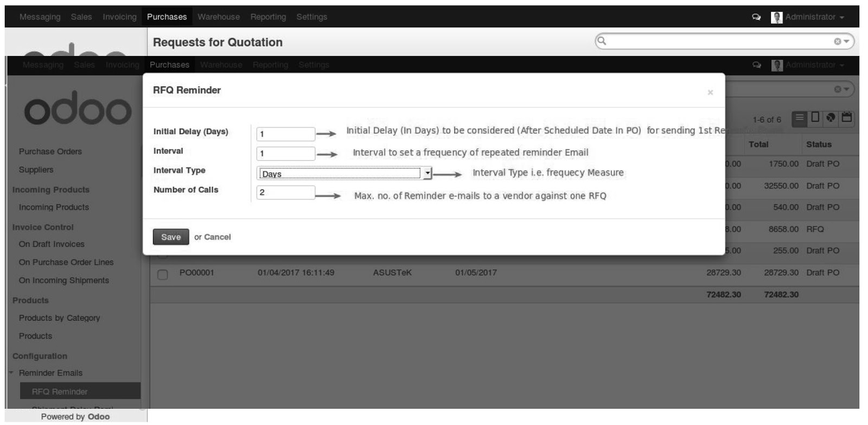Open the Administrator user menu in top bar
868x425 pixels.
[815, 17]
